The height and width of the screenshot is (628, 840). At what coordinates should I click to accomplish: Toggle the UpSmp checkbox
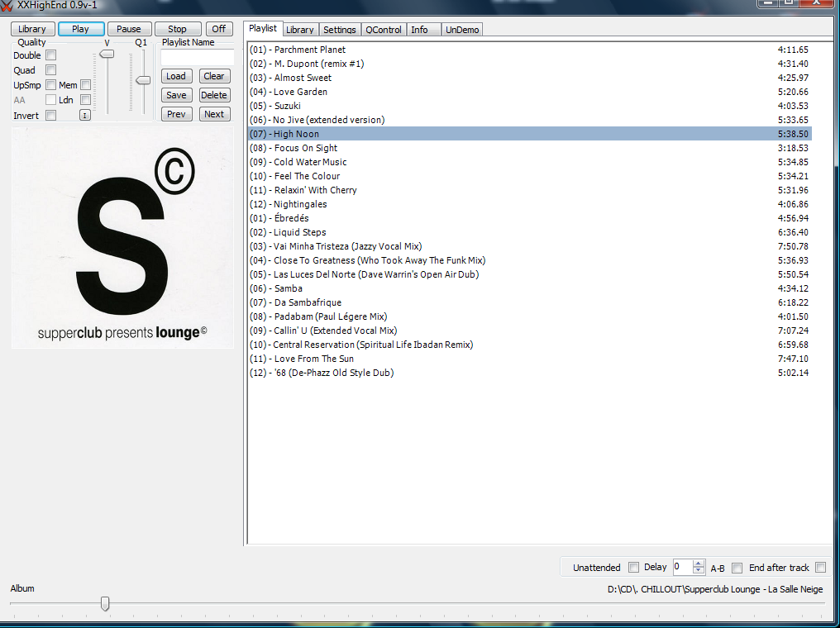point(51,84)
